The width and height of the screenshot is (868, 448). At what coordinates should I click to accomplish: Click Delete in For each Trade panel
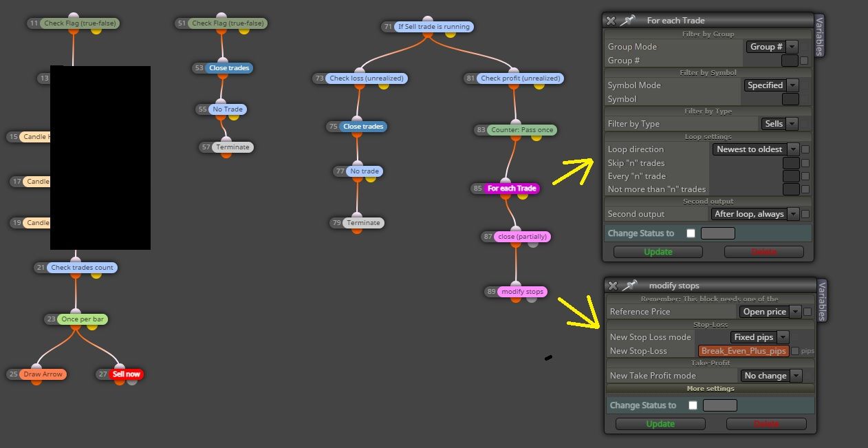point(763,252)
